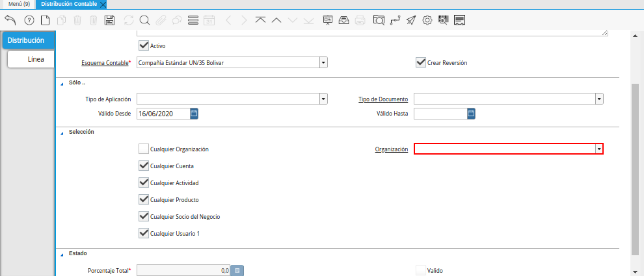Click the left chevron parent record icon

click(229, 20)
